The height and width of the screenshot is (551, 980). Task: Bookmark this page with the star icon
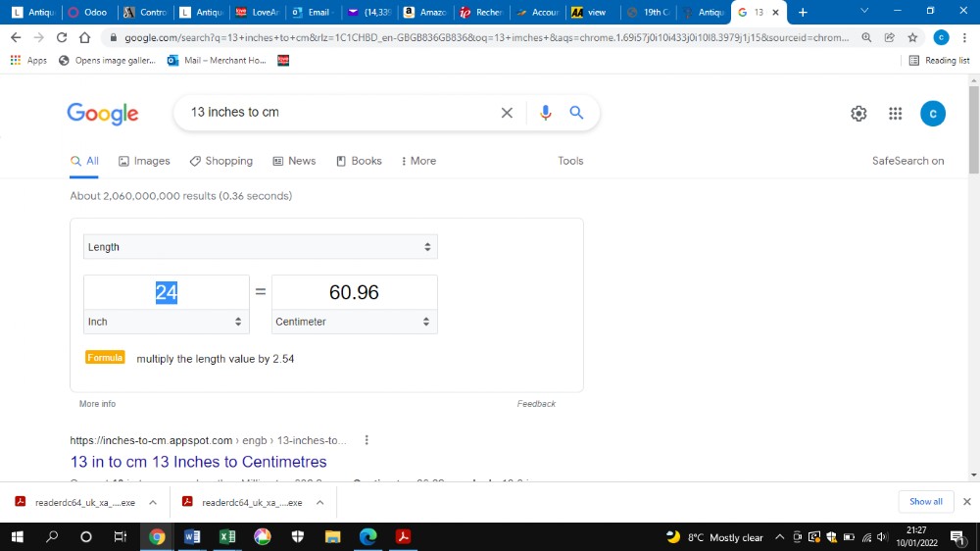click(x=912, y=37)
